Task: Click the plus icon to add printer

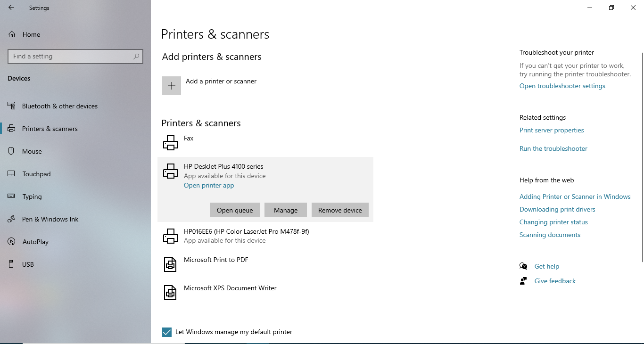Action: [x=172, y=86]
